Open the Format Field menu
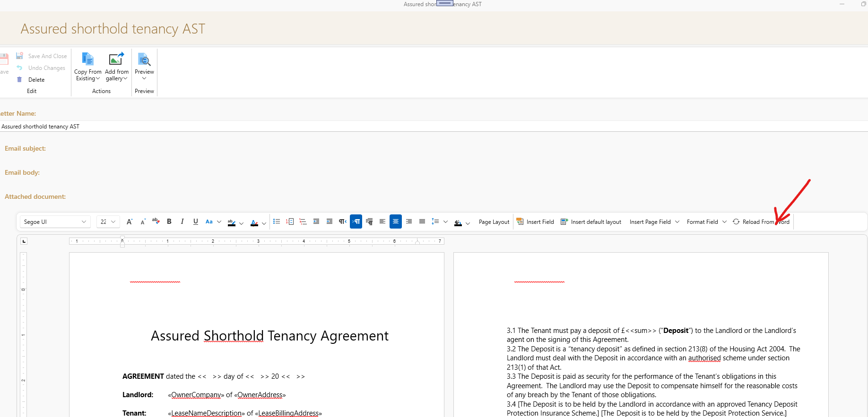This screenshot has height=417, width=868. tap(707, 222)
